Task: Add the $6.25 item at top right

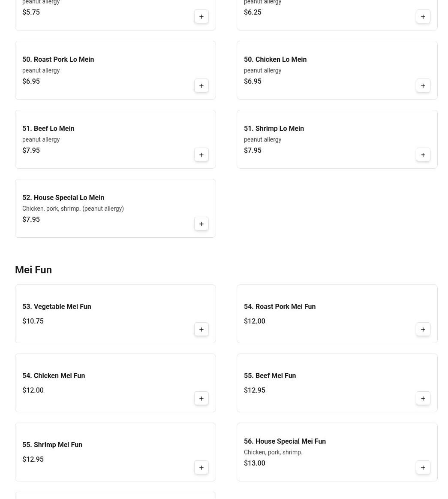Action: coord(423,17)
